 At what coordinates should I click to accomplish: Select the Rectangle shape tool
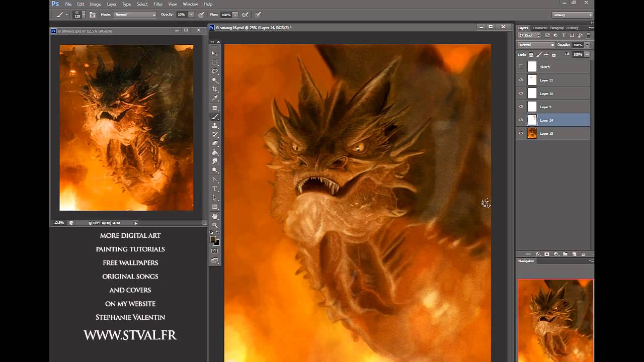point(215,207)
